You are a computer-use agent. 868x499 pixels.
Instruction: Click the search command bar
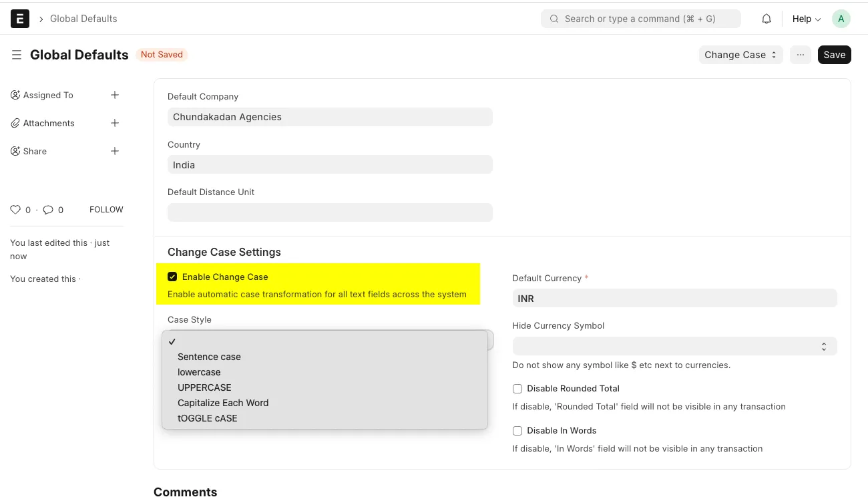pos(640,19)
